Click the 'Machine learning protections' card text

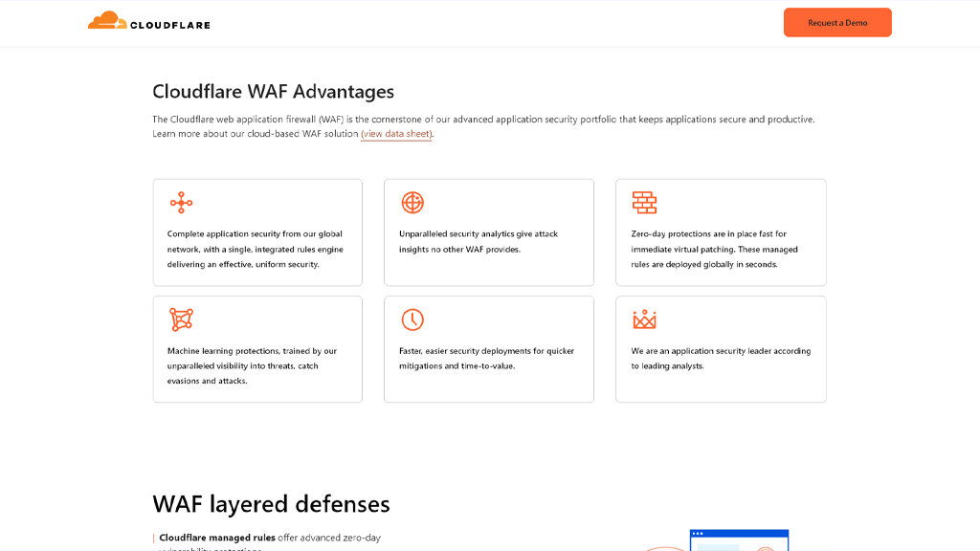tap(253, 365)
